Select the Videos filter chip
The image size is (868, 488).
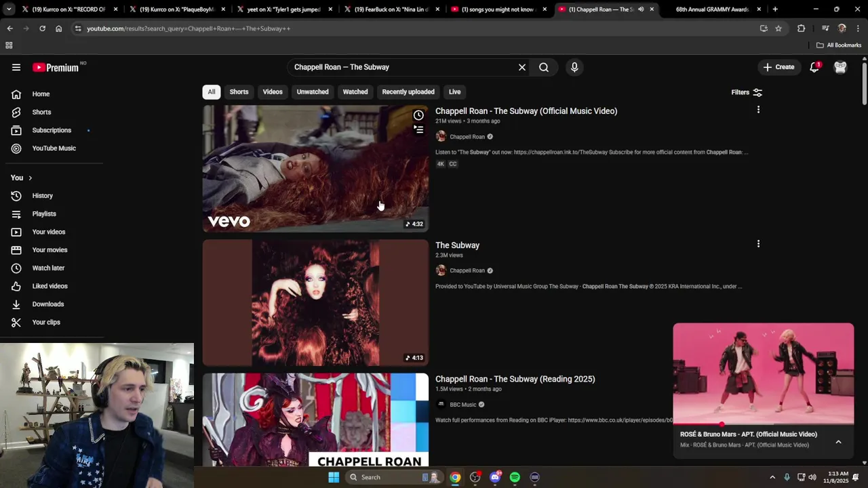273,92
